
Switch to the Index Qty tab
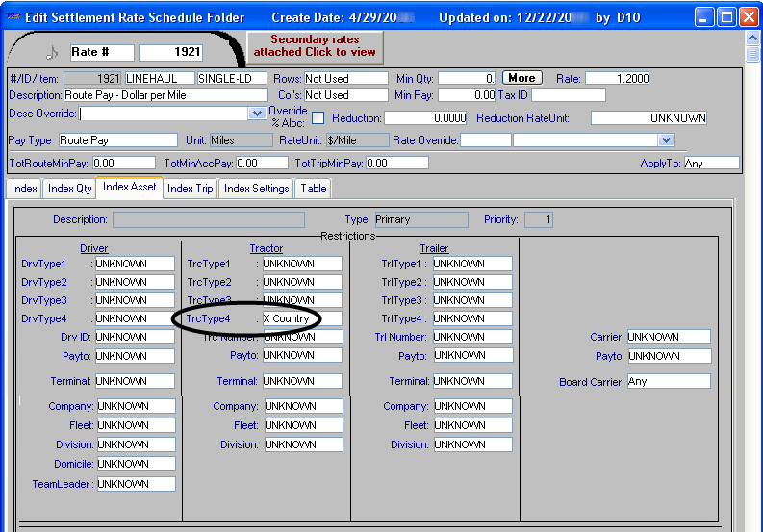click(69, 189)
